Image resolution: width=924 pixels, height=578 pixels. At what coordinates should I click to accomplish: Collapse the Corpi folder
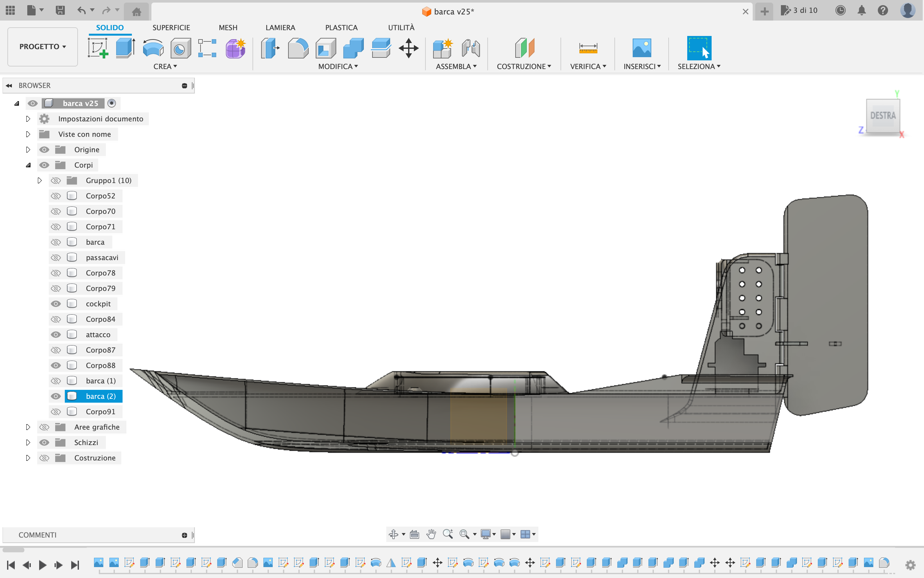click(28, 165)
